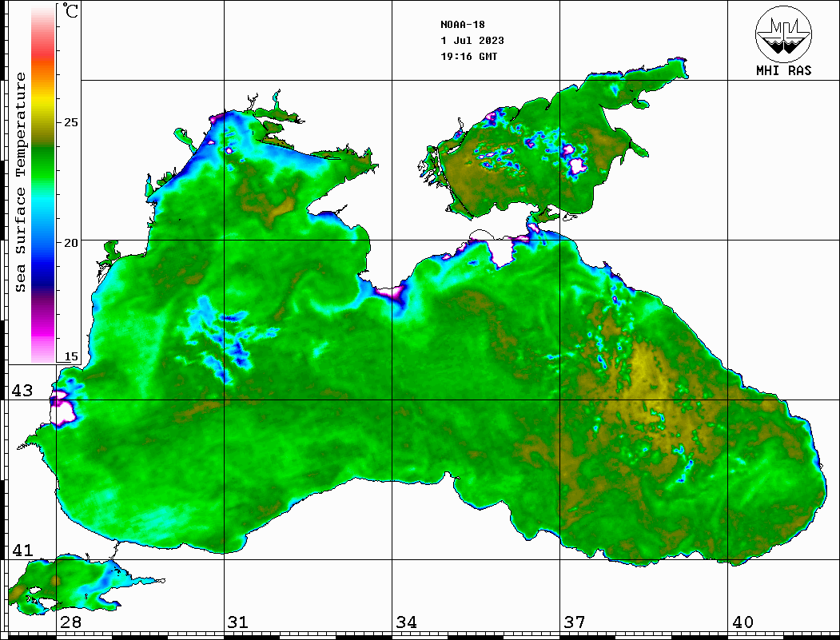Click the '1 Jul 2023' date text
Screen dimensions: 840x640
(472, 41)
